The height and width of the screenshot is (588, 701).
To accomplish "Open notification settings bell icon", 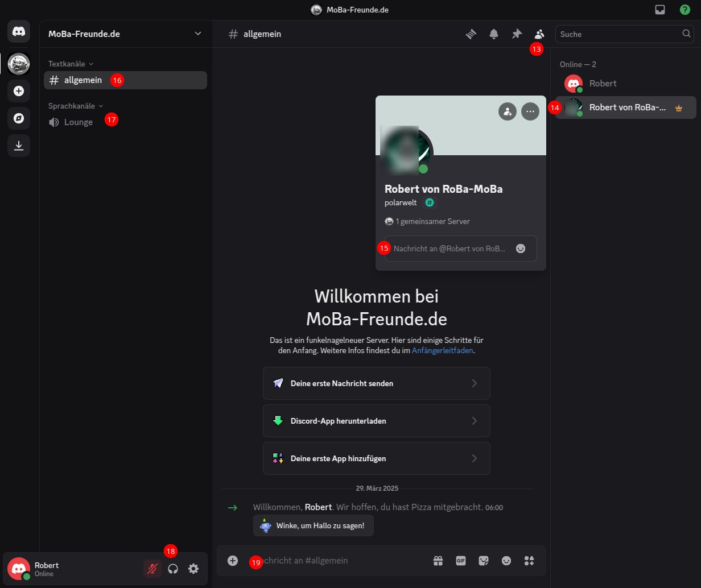I will point(494,34).
